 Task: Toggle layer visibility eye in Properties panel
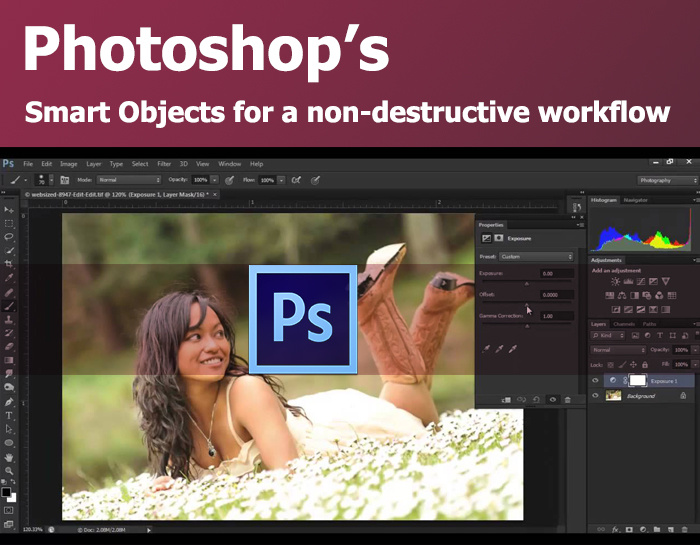(553, 400)
